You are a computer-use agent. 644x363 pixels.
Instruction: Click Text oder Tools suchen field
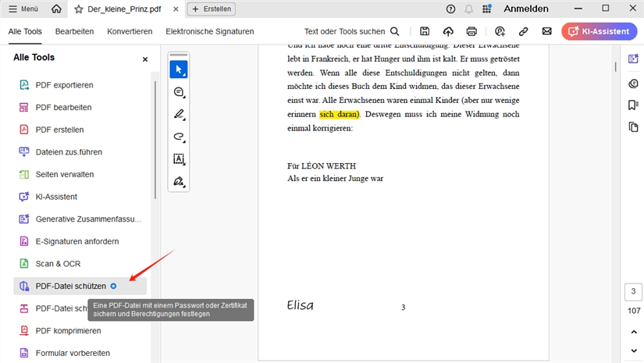(x=351, y=32)
